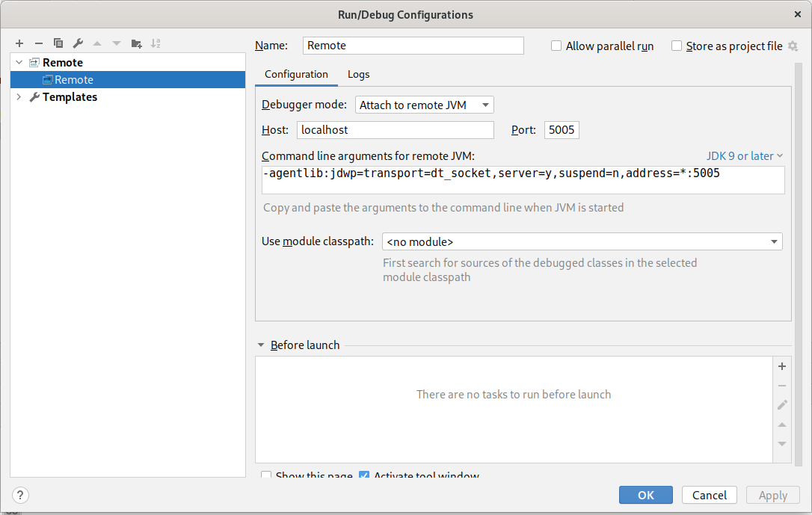This screenshot has height=515, width=812.
Task: Copy the selected Remote configuration
Action: [58, 43]
